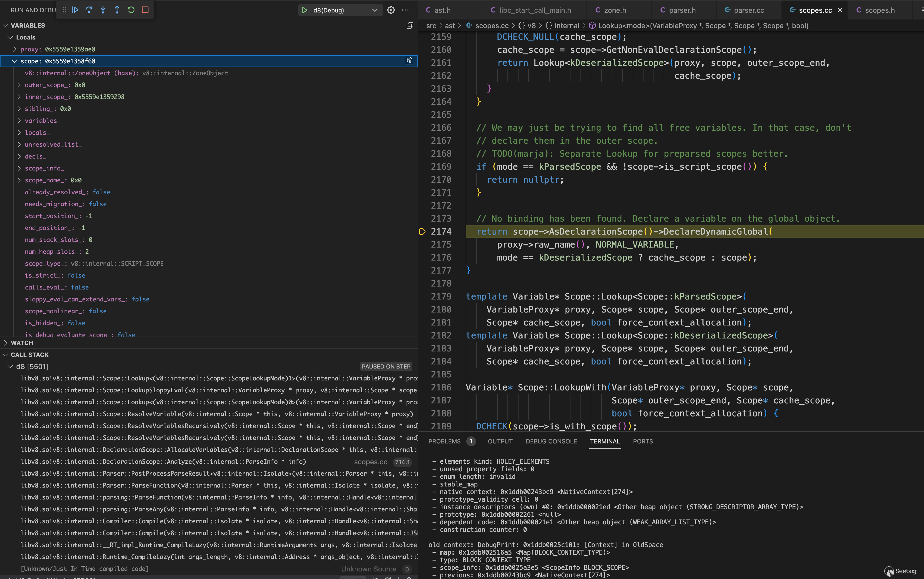Click the Continue debug button
The height and width of the screenshot is (579, 924).
pos(75,10)
